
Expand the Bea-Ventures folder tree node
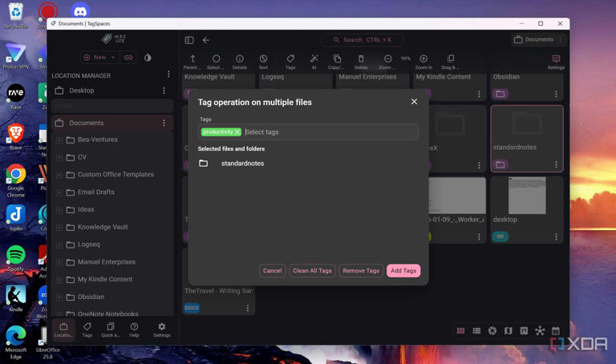point(59,140)
